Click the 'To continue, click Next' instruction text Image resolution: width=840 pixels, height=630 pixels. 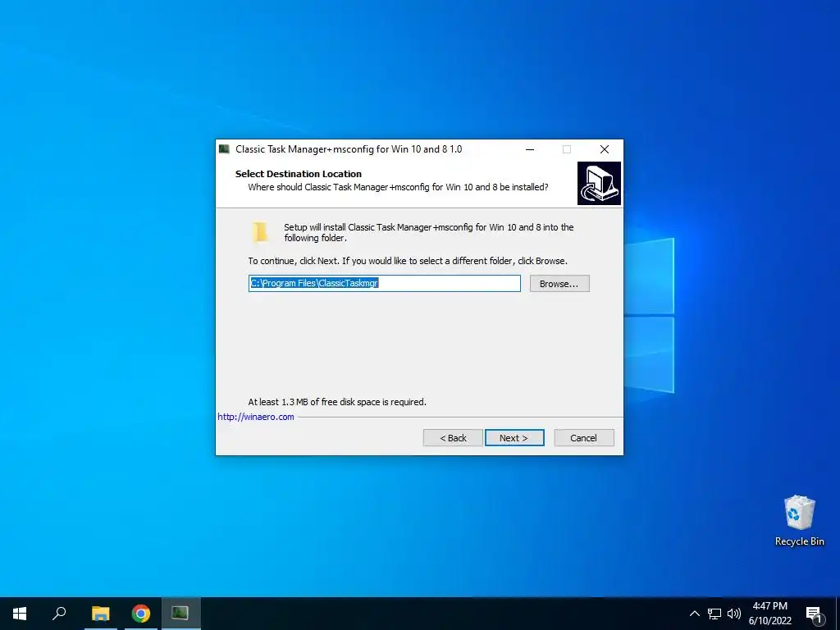(408, 261)
